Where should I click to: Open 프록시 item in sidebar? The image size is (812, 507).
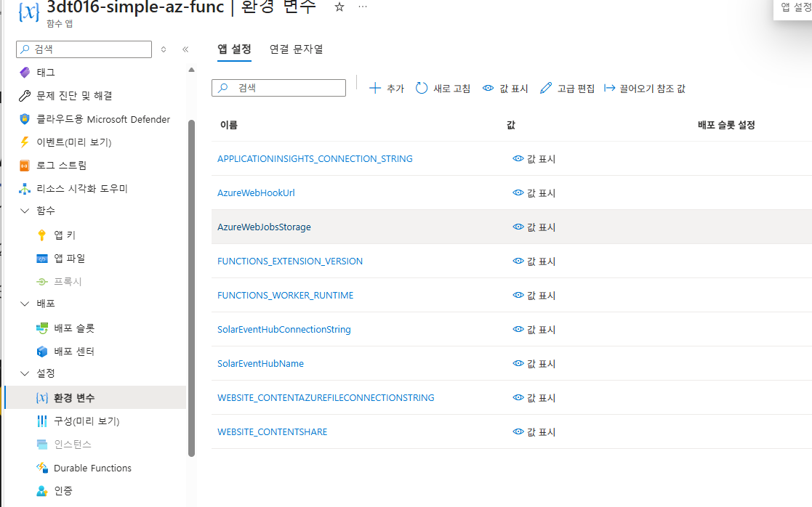point(59,281)
